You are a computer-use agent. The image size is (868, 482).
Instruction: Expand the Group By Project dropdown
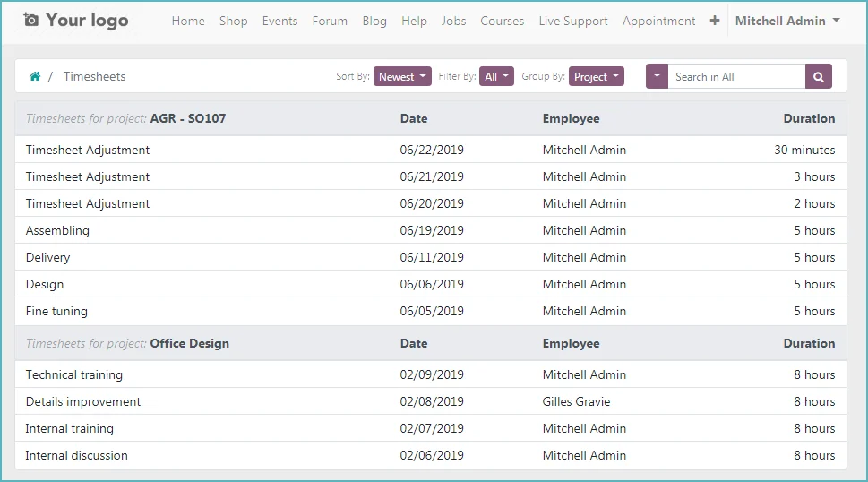click(597, 77)
